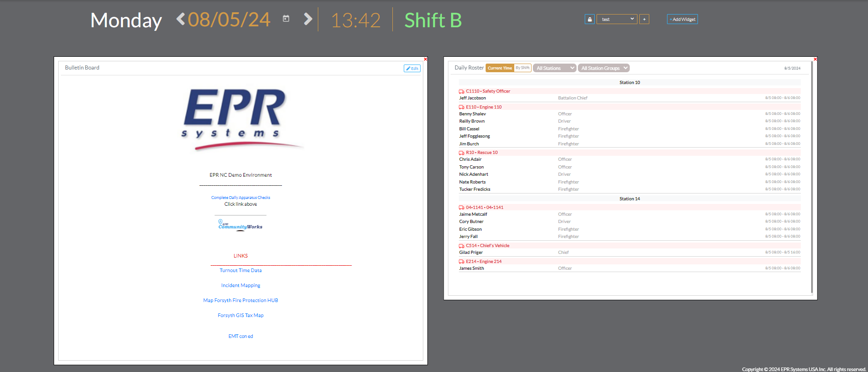Switch roster to By Shift view

pos(522,68)
